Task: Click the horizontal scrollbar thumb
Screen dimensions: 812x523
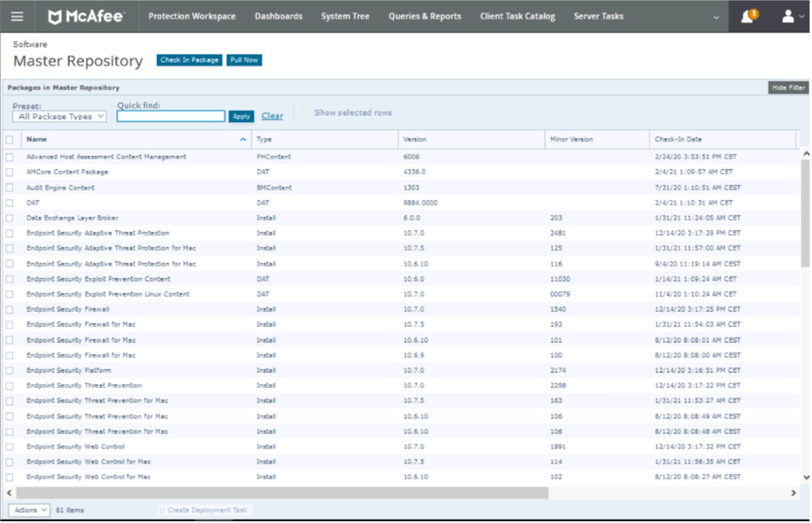Action: tap(283, 493)
